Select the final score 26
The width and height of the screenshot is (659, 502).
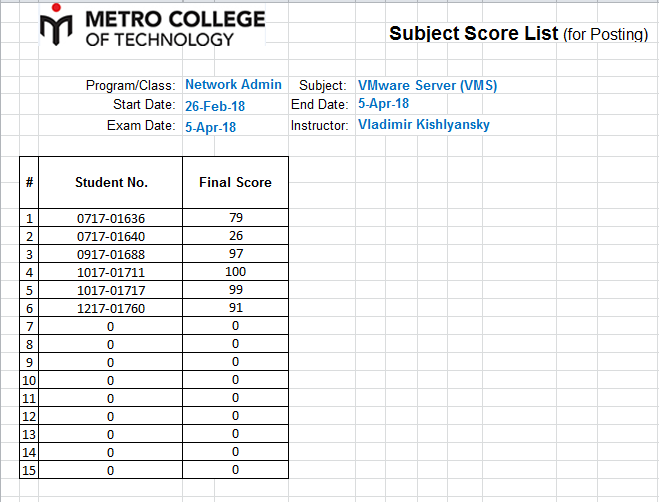[235, 236]
